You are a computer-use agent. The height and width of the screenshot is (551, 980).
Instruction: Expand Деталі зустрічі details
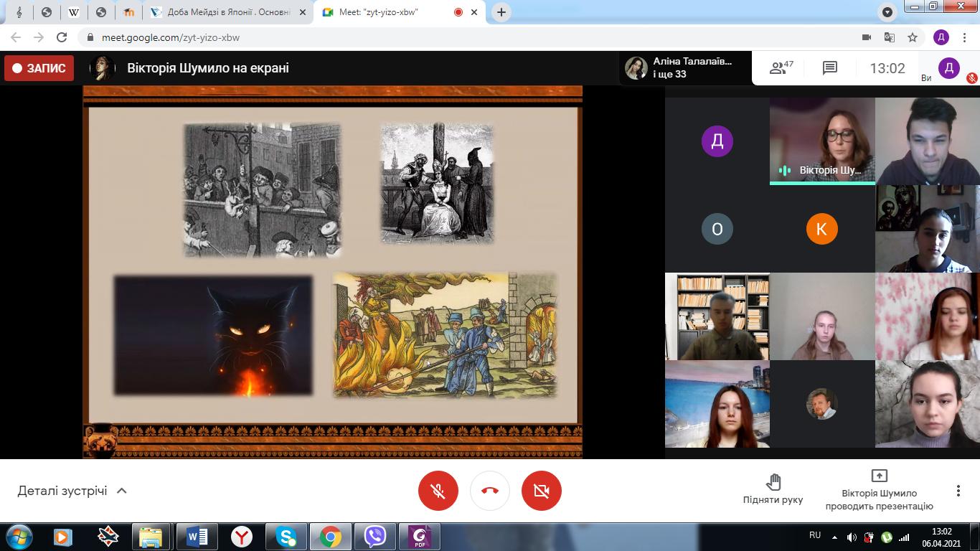(72, 491)
